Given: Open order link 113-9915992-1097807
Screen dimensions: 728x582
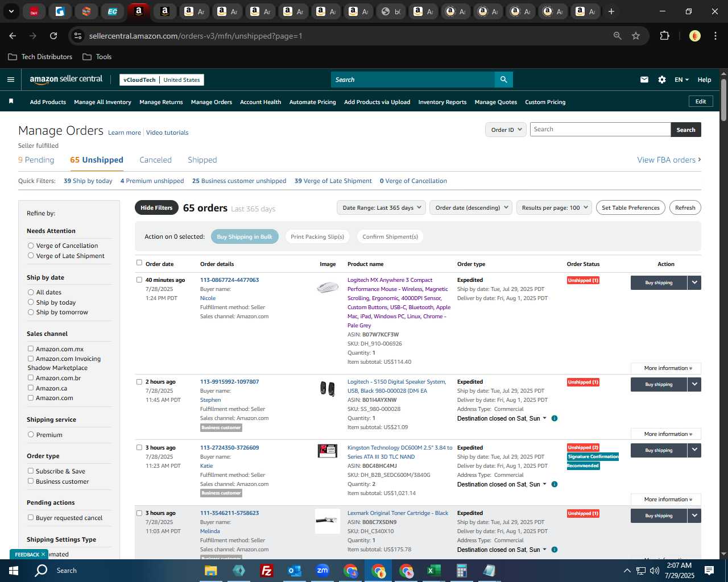Looking at the screenshot, I should 229,381.
